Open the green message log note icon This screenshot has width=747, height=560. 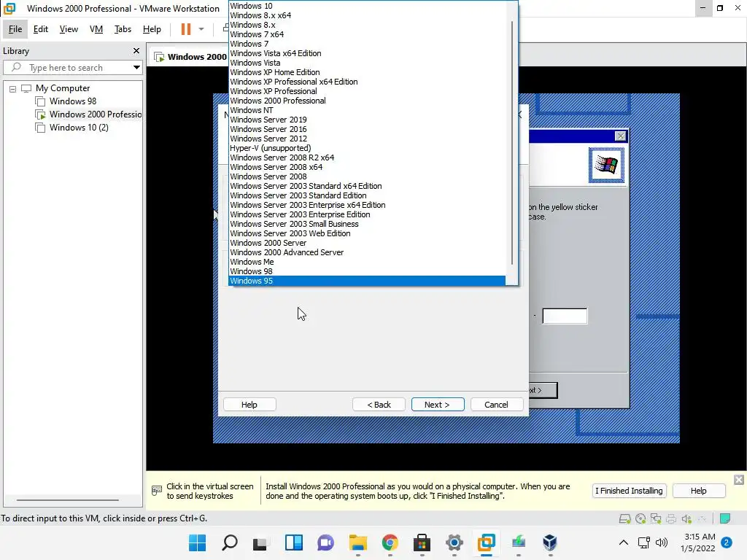coord(725,518)
